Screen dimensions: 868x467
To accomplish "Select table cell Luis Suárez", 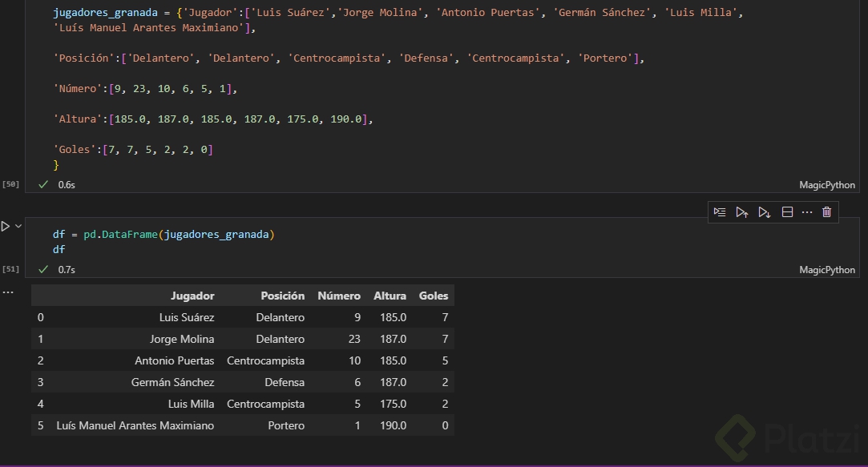I will (187, 317).
